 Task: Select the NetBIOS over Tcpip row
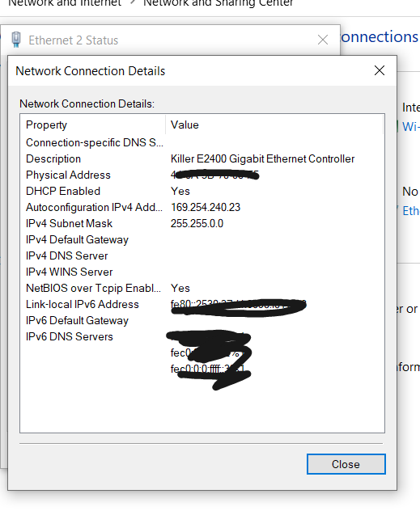(x=202, y=289)
